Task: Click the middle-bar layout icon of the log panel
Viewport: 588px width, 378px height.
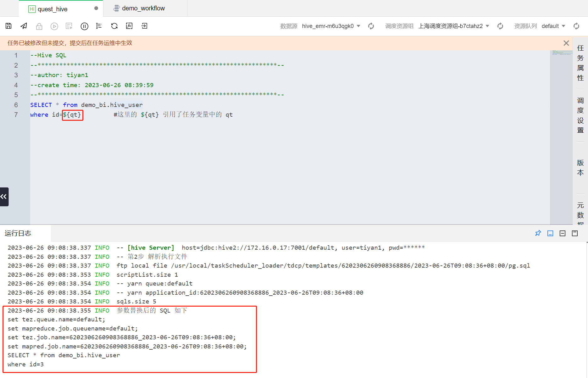Action: coord(563,233)
